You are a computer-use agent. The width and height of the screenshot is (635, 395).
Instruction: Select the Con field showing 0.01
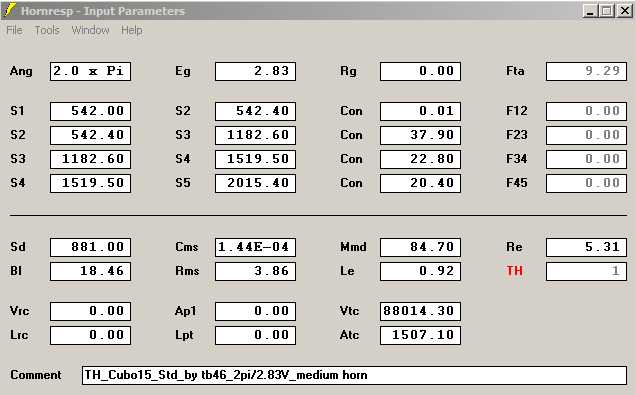(x=420, y=111)
